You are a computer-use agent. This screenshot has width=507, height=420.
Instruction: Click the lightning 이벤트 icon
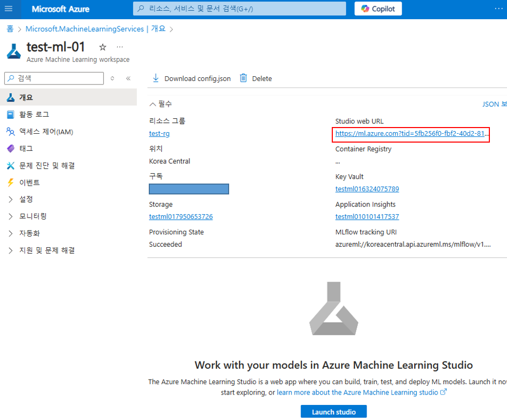coord(11,183)
